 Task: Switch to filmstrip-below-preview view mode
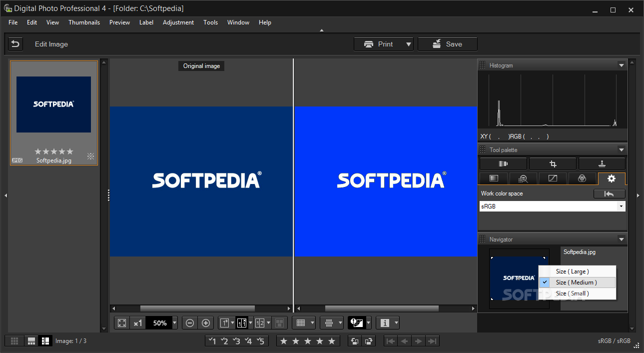31,341
